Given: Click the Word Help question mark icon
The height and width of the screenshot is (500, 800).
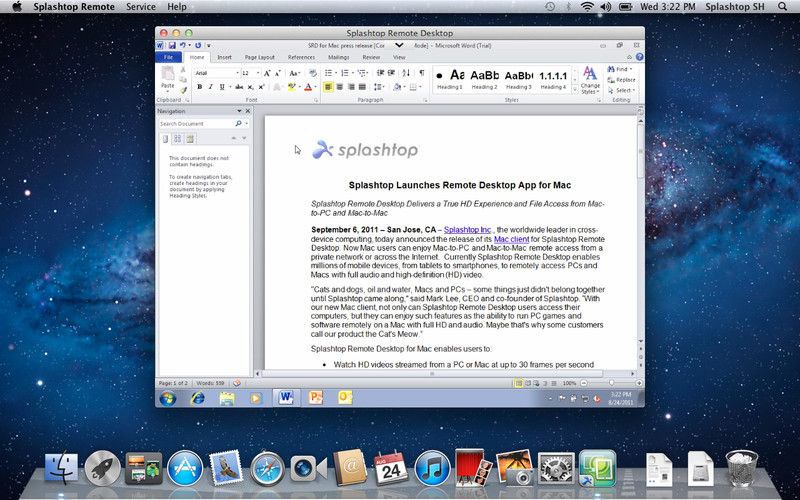Looking at the screenshot, I should click(639, 57).
